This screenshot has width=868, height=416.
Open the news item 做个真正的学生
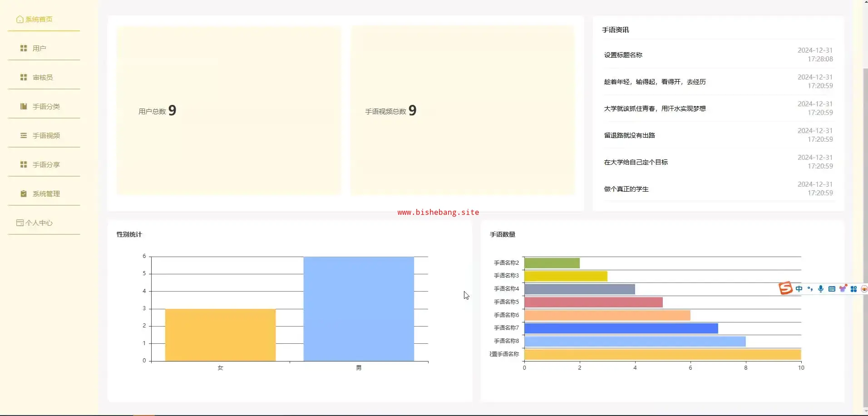click(626, 189)
